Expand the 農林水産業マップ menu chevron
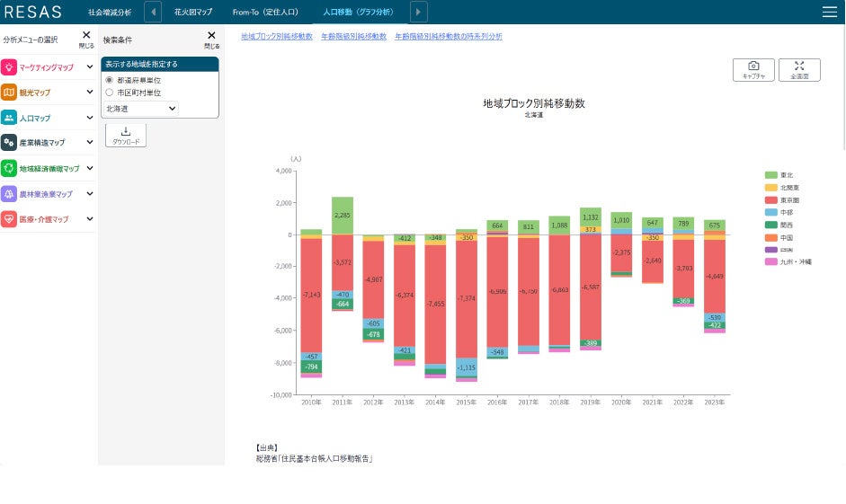This screenshot has height=504, width=846. (90, 193)
